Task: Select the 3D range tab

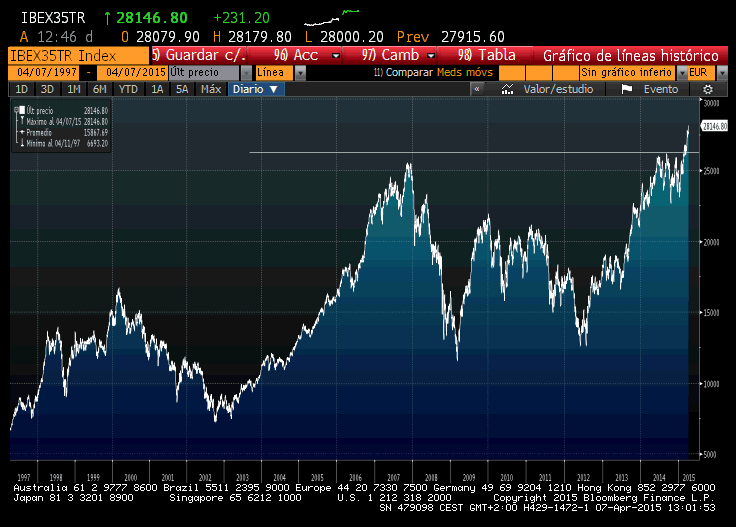Action: coord(47,89)
